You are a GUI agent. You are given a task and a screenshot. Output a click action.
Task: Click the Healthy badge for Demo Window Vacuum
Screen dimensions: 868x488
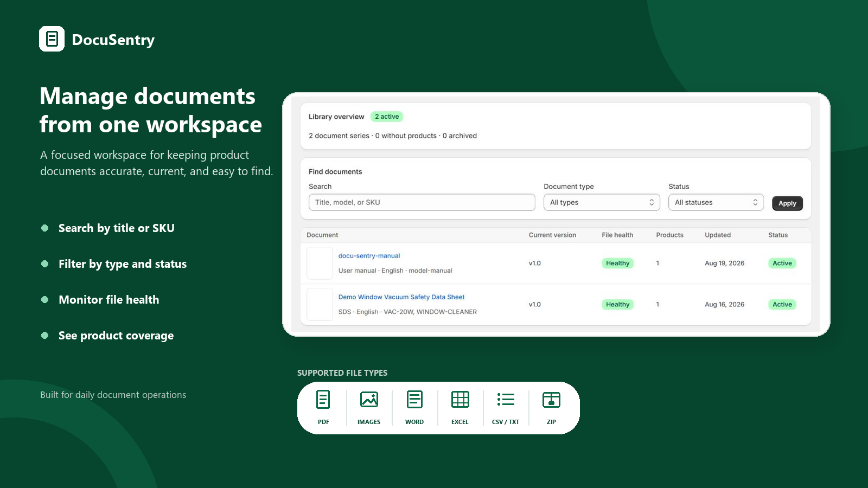point(617,305)
